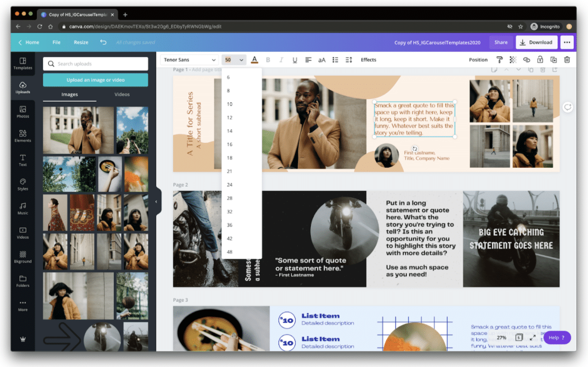Open the File menu
Image resolution: width=588 pixels, height=367 pixels.
point(56,42)
